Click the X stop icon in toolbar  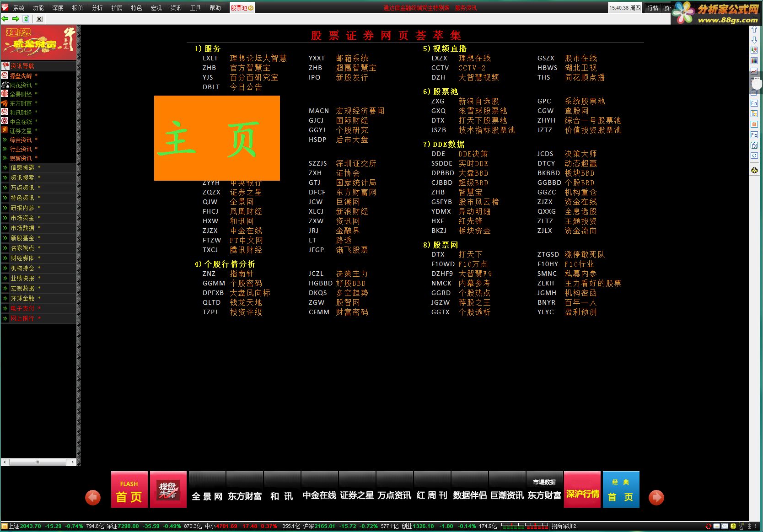(x=39, y=19)
